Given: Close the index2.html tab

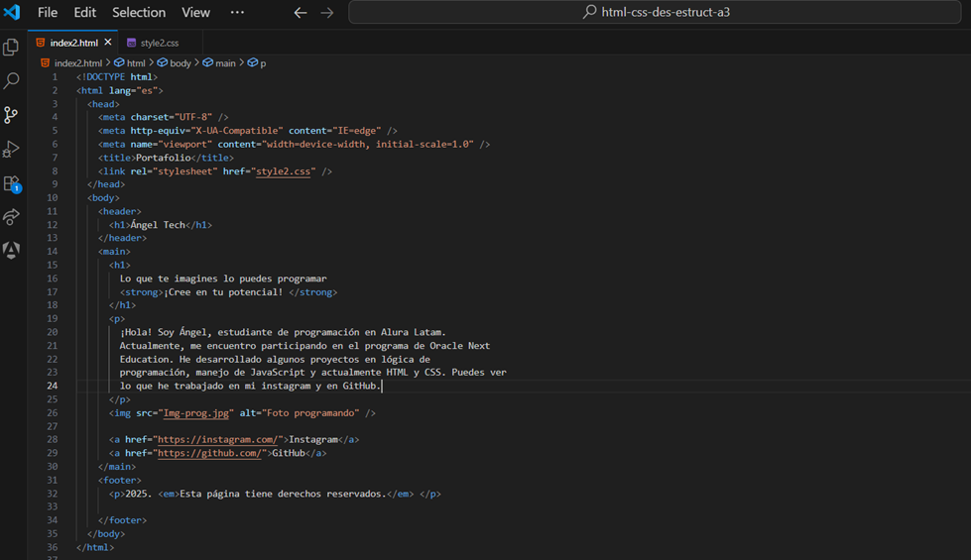Looking at the screenshot, I should 108,42.
